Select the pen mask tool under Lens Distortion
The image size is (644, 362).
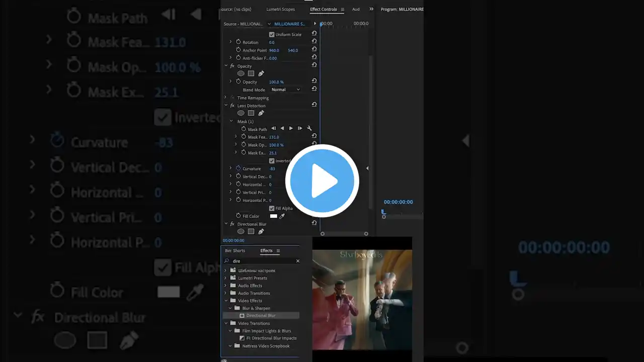click(261, 113)
